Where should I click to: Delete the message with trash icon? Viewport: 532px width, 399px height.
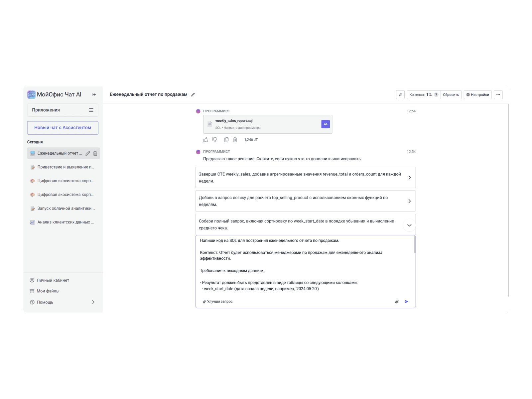point(235,140)
